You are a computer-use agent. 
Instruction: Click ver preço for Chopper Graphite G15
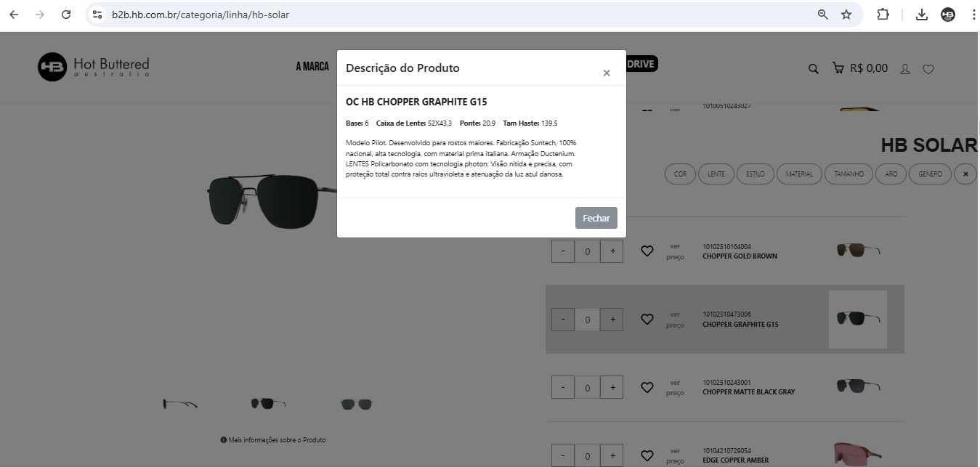[x=675, y=320]
